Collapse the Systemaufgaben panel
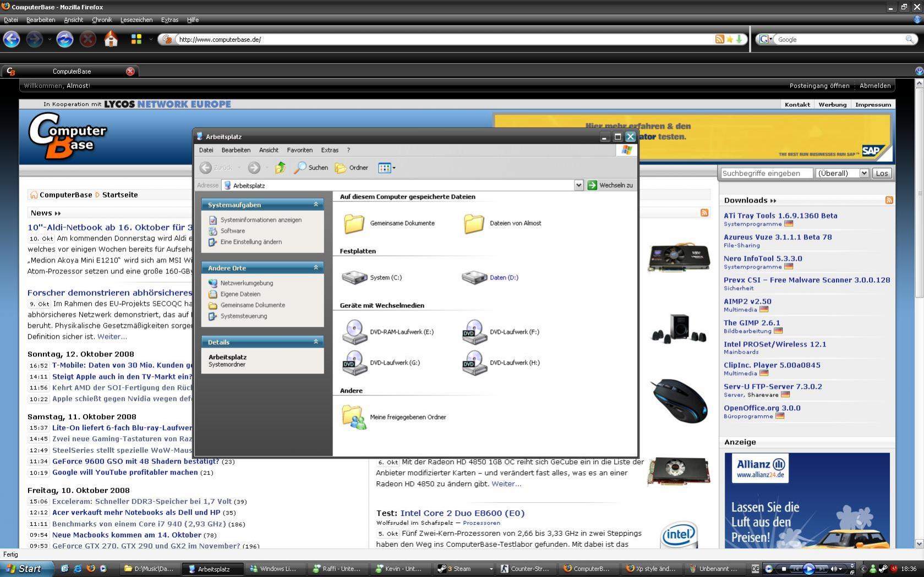 [x=316, y=205]
